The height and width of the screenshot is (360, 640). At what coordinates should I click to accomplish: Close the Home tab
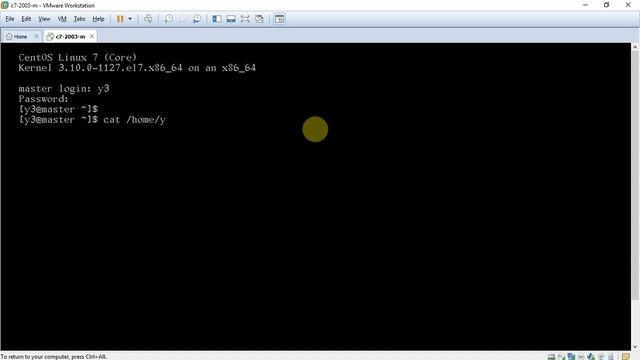[x=36, y=36]
